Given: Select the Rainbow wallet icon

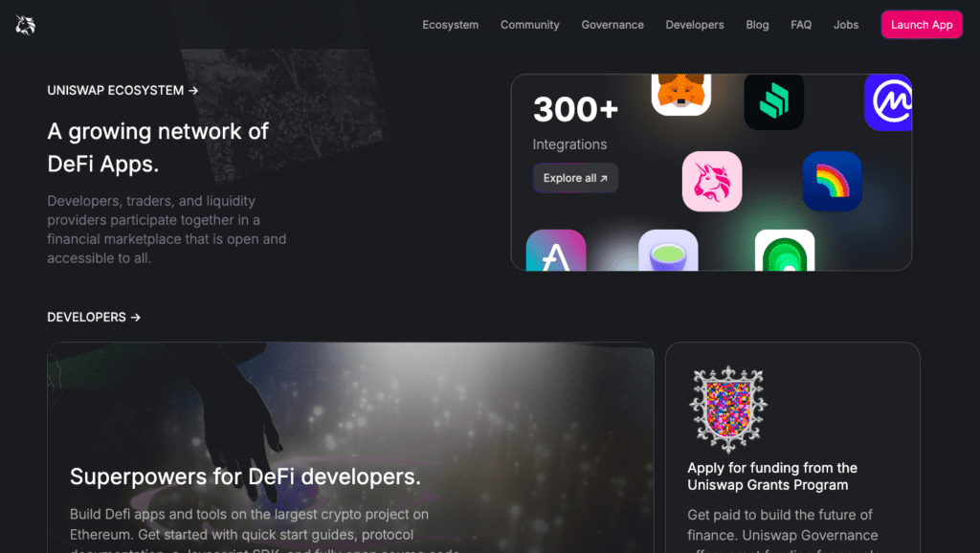Looking at the screenshot, I should click(x=833, y=181).
